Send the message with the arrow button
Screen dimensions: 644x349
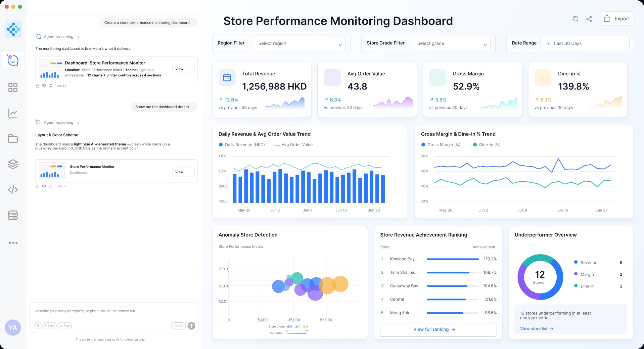[191, 325]
